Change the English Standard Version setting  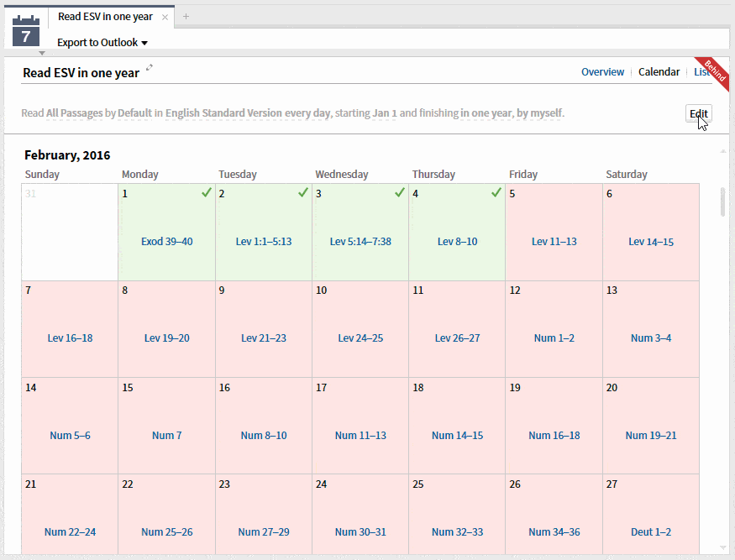223,113
